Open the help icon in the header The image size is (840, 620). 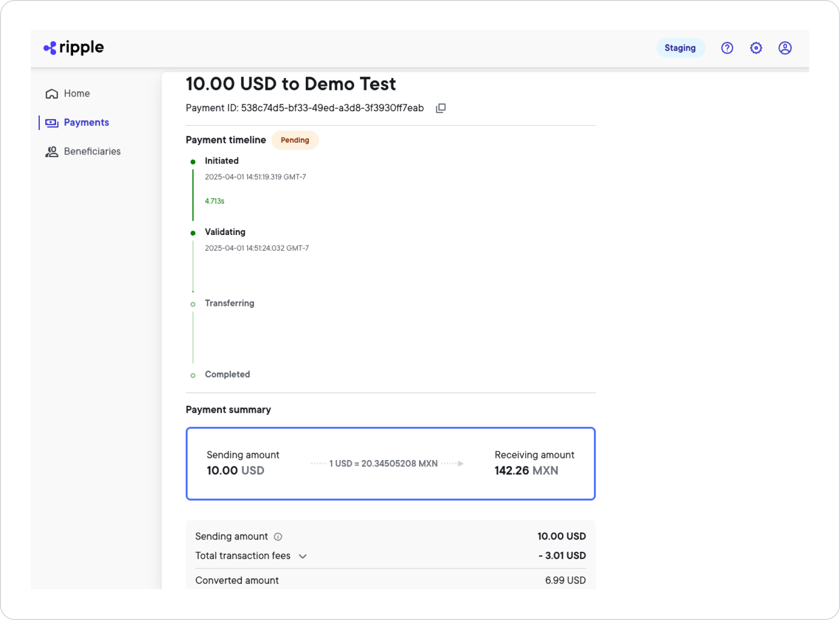[x=727, y=47]
